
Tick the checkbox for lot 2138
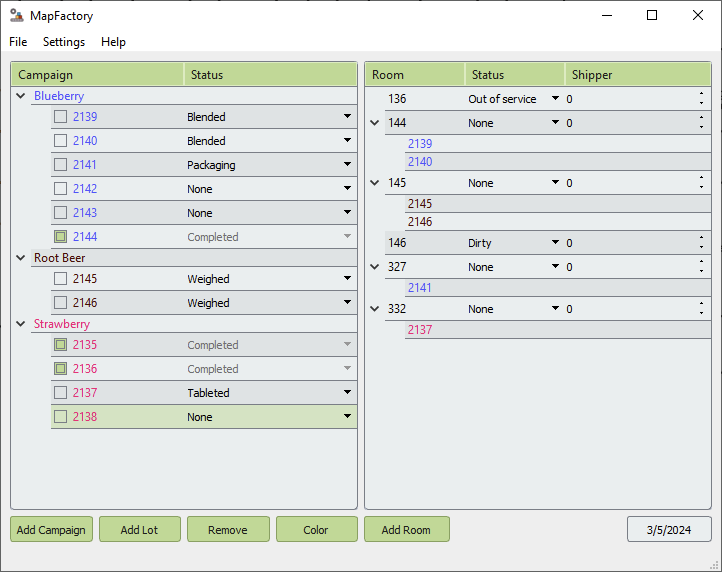(x=60, y=416)
